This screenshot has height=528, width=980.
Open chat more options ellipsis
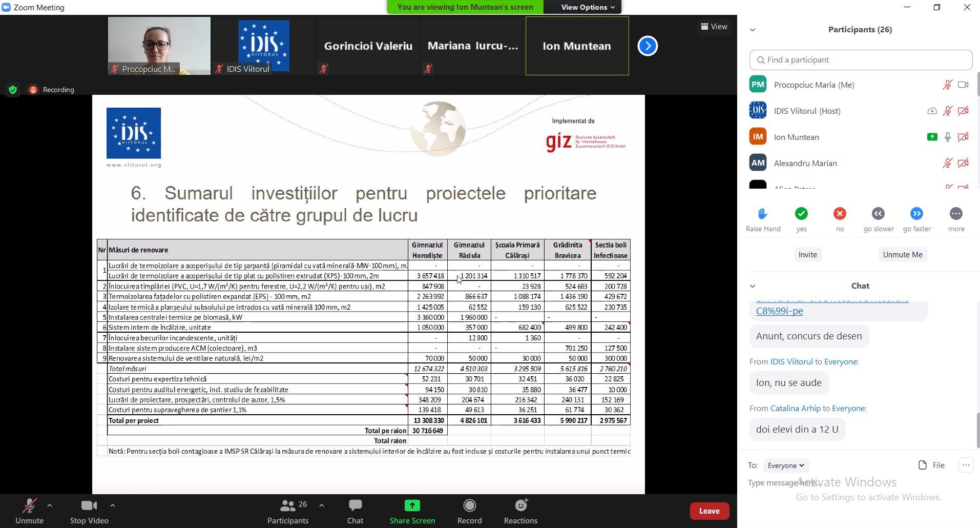click(966, 465)
